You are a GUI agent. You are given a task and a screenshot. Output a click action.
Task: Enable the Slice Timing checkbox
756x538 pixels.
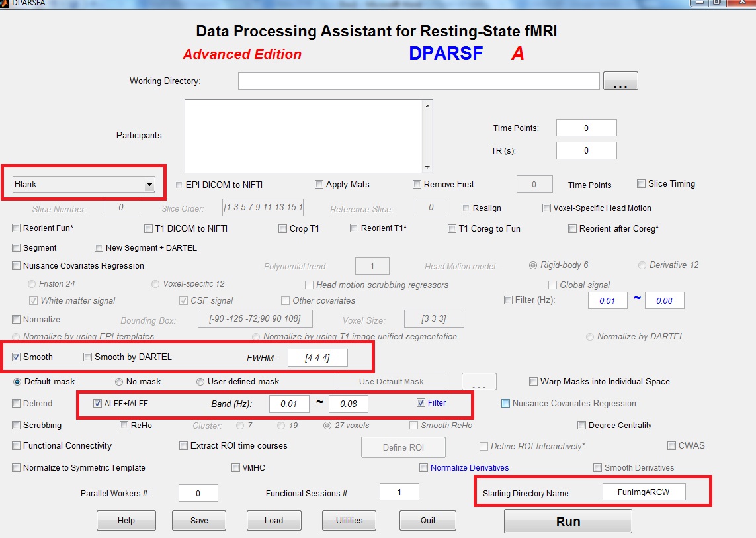point(642,183)
